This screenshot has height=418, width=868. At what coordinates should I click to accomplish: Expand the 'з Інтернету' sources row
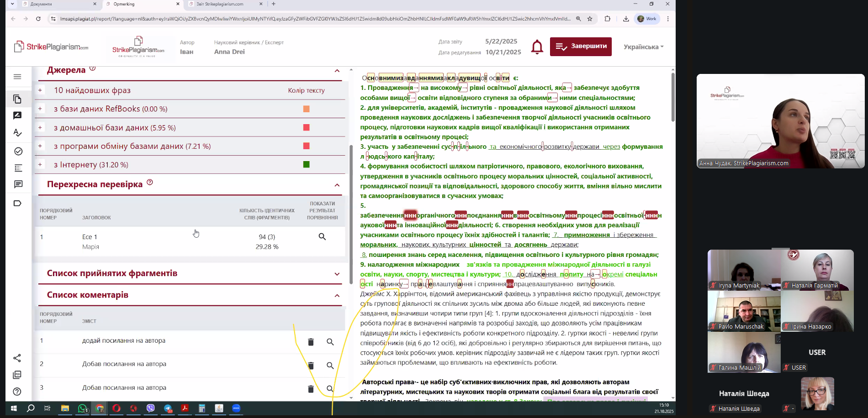point(40,165)
